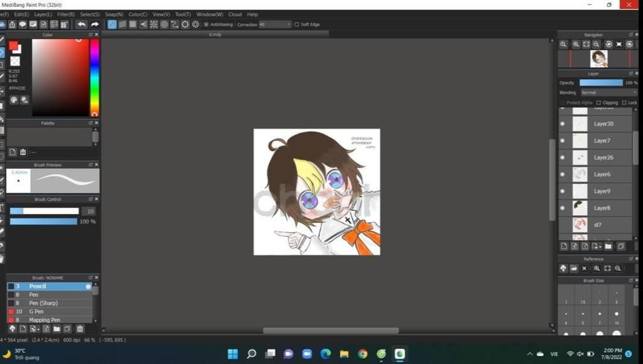Add a new color to Palette

tap(13, 152)
